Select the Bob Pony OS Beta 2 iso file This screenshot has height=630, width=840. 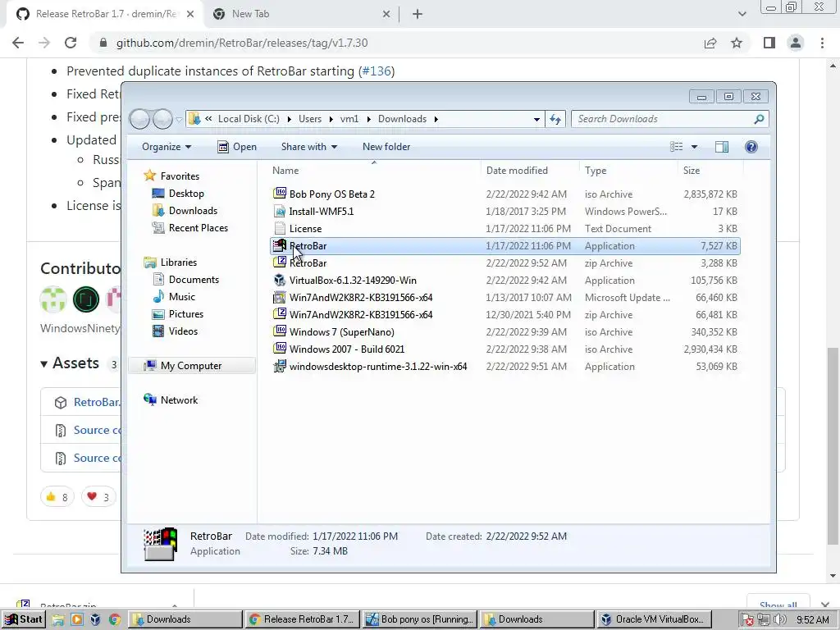505,194
